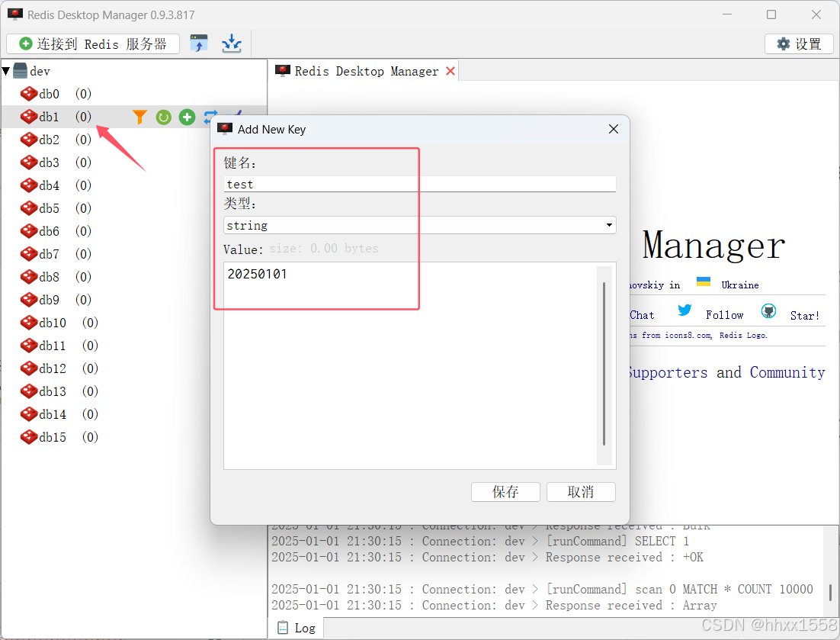Open the Chat link

tap(642, 315)
